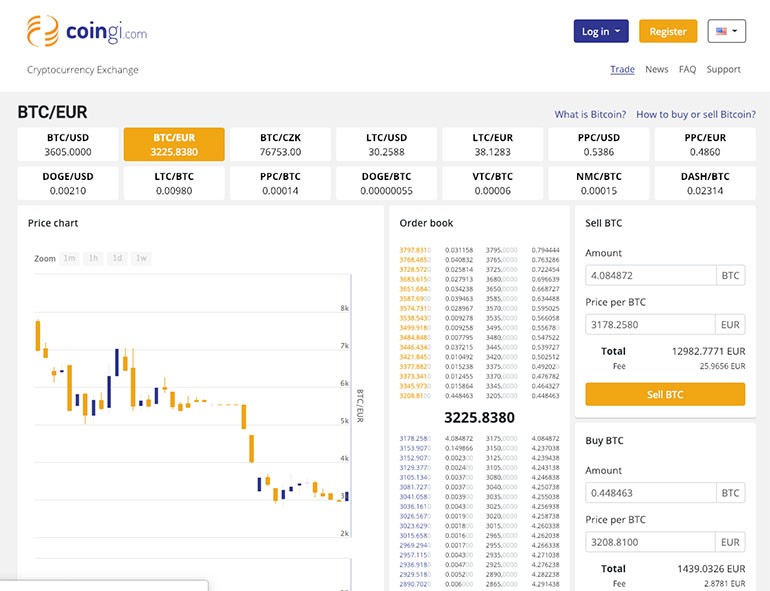Open the Log in dropdown
770x591 pixels.
pos(601,31)
